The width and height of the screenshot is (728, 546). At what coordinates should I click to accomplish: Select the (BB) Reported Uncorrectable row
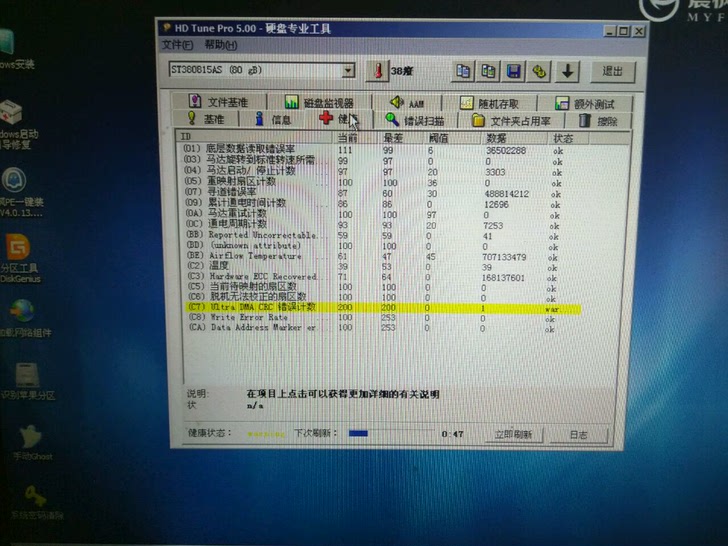click(x=373, y=236)
